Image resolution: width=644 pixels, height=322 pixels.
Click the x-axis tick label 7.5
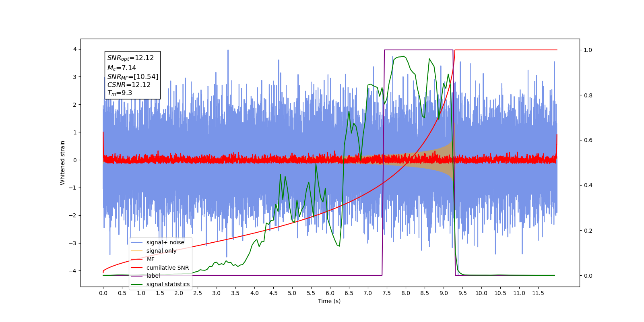[x=387, y=293]
